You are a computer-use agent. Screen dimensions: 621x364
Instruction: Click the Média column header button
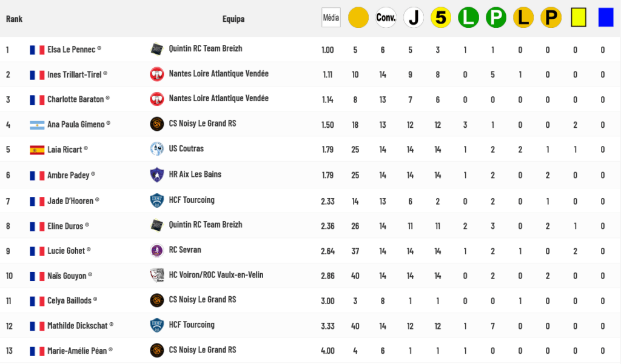coord(331,18)
